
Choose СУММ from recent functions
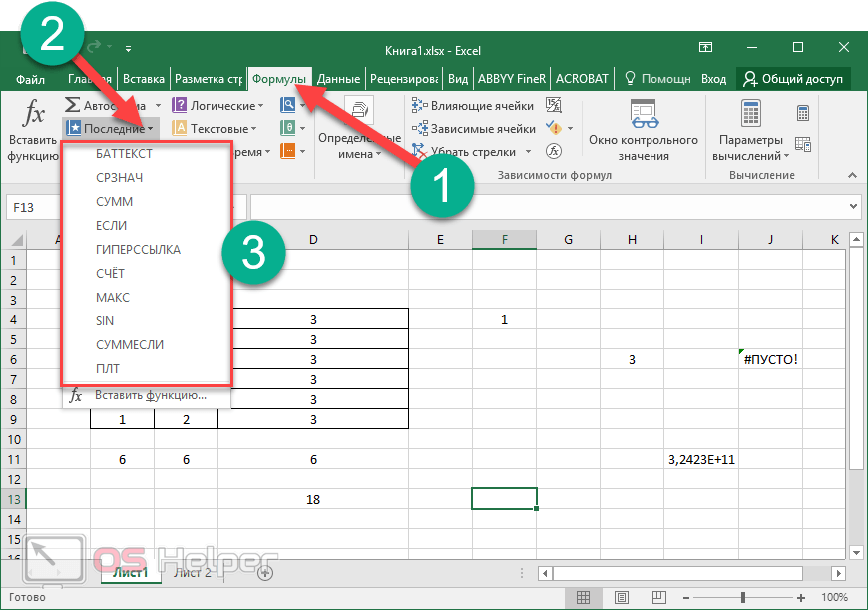(146, 201)
